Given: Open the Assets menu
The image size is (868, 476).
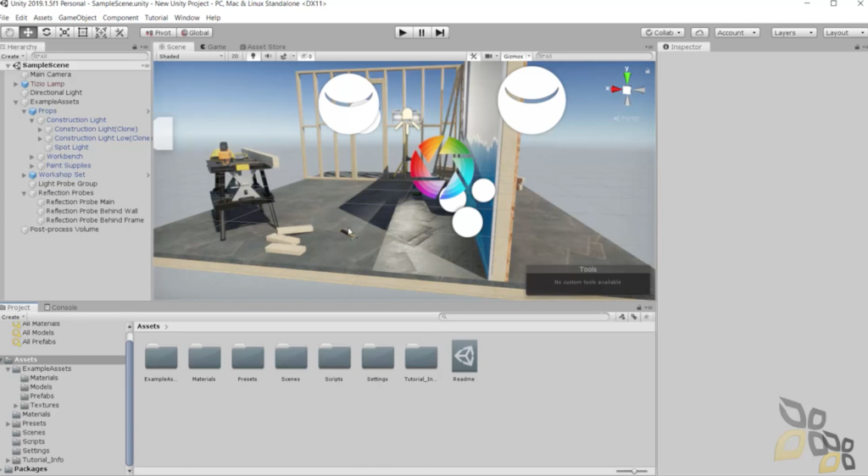Looking at the screenshot, I should pos(42,18).
